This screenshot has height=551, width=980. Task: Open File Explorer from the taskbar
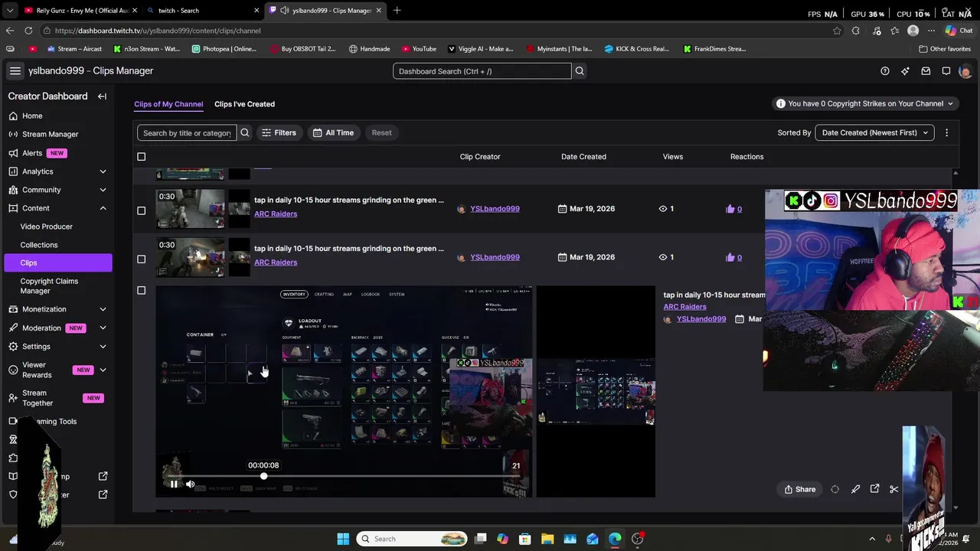[547, 539]
